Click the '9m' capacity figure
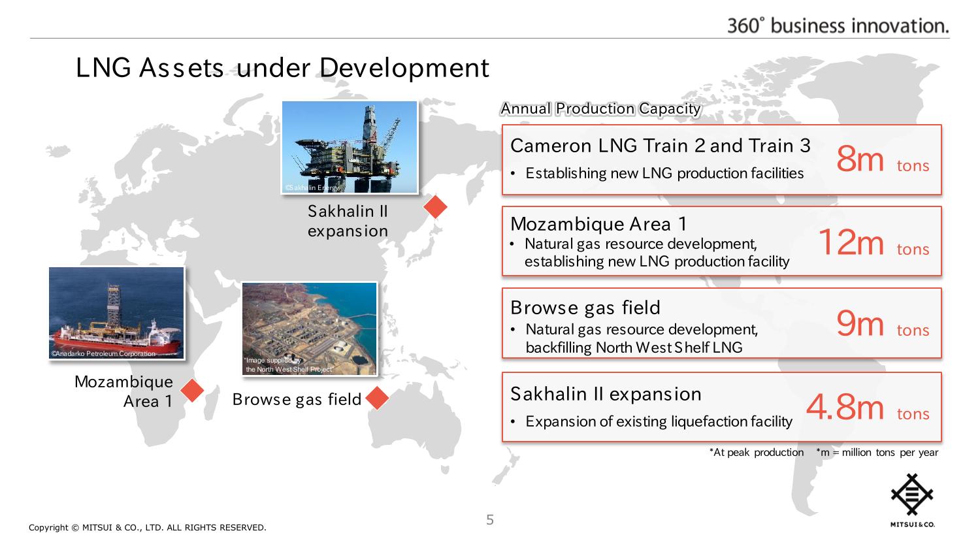 [860, 324]
